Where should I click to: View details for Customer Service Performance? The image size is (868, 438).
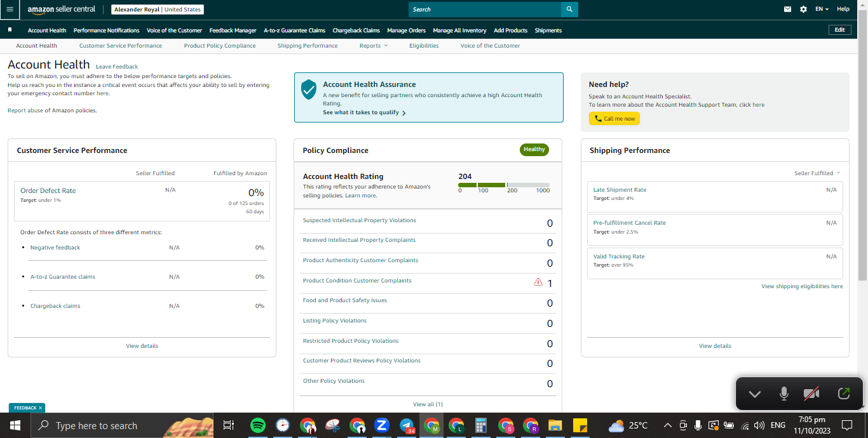[142, 346]
